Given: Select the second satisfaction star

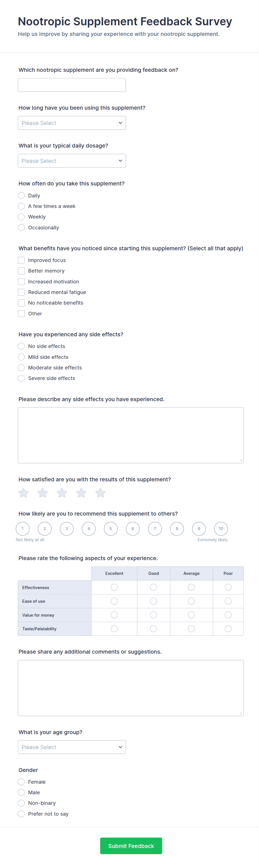Looking at the screenshot, I should pos(43,493).
